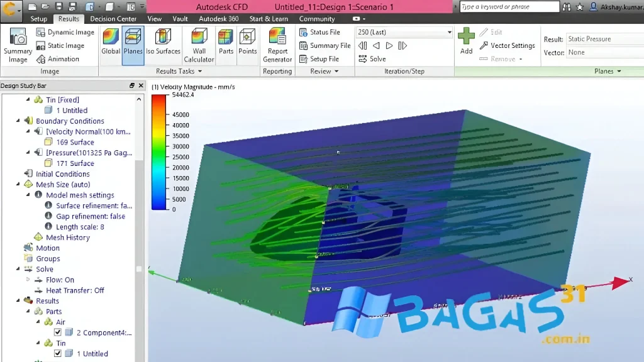Collapse the Results tree node

tap(18, 300)
